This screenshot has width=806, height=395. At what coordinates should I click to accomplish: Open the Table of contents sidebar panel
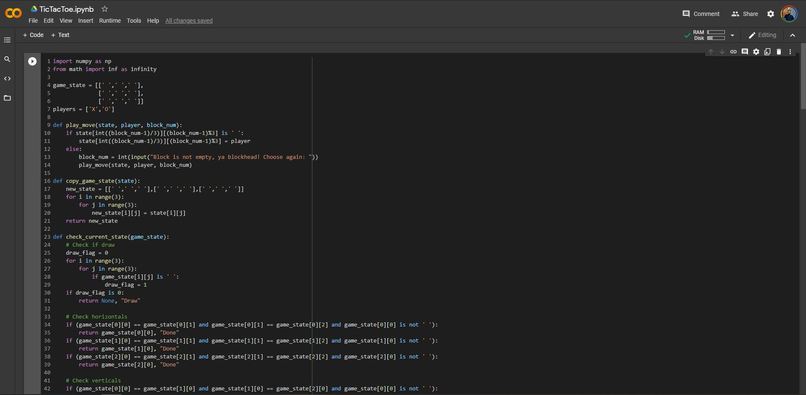point(7,40)
